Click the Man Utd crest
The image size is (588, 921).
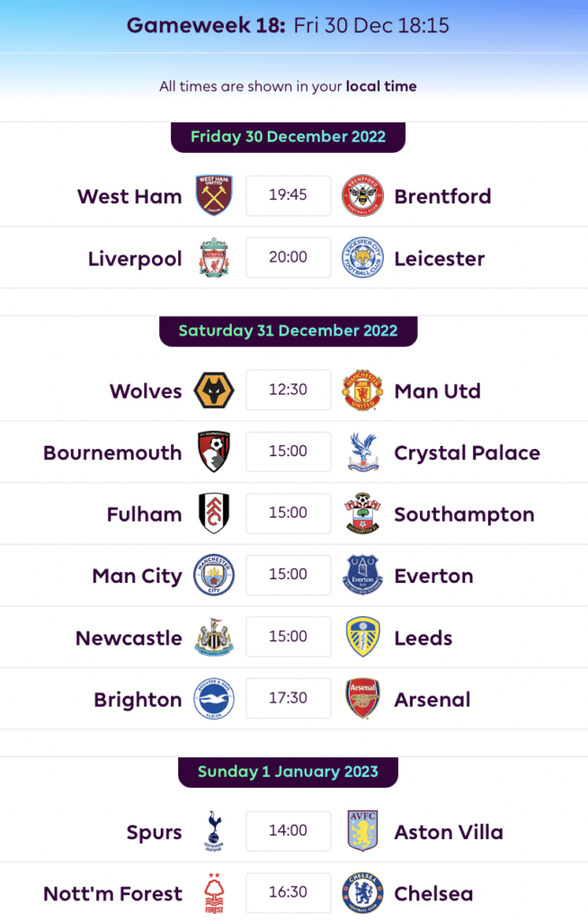point(362,390)
